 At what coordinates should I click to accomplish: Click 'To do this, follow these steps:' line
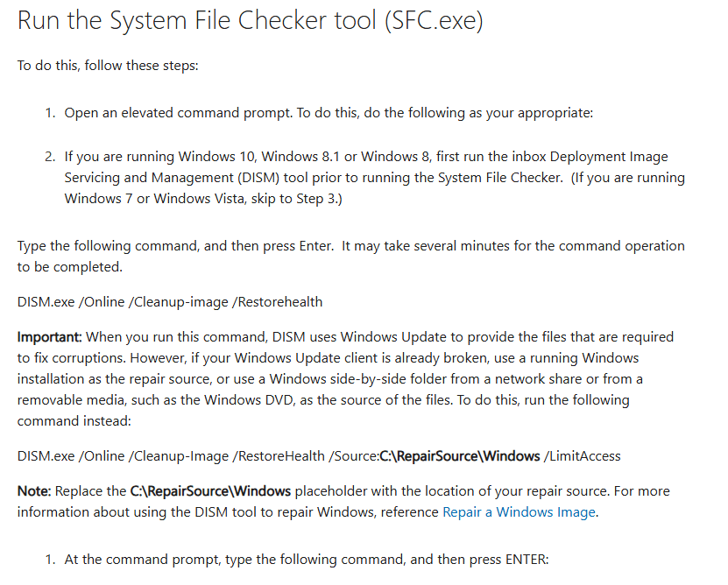coord(108,66)
